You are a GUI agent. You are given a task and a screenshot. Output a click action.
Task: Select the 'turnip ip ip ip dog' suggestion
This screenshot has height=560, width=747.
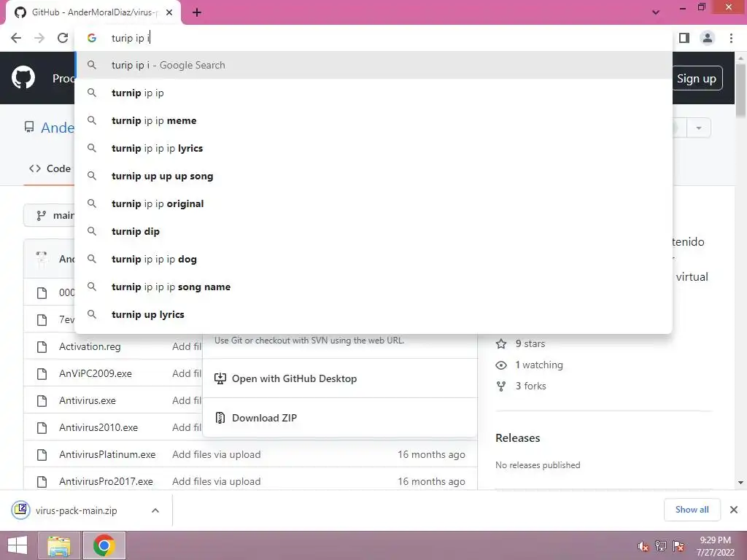[373, 259]
